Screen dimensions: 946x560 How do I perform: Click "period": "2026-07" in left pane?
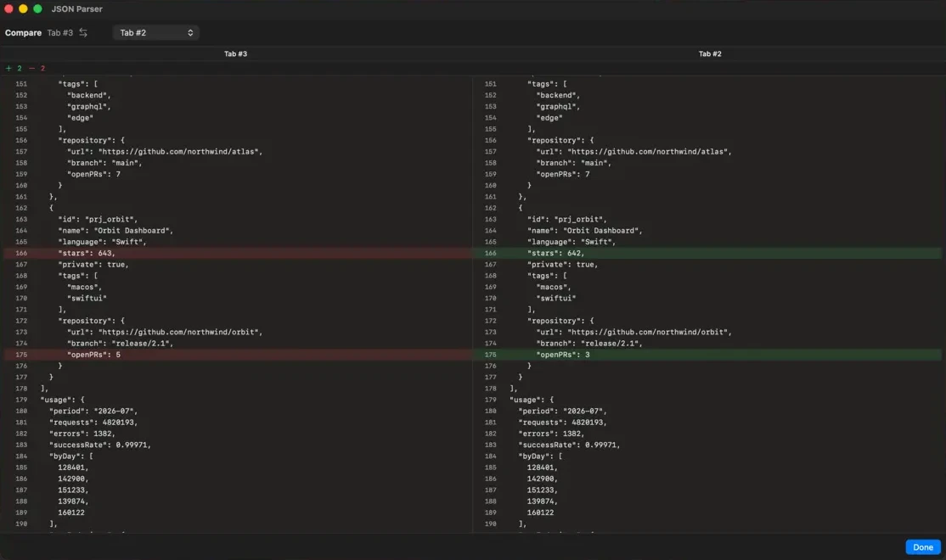(93, 412)
